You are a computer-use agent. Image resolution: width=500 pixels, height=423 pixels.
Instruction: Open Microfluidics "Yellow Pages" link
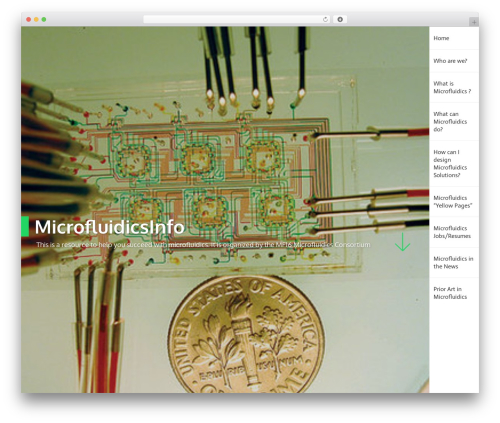(453, 202)
